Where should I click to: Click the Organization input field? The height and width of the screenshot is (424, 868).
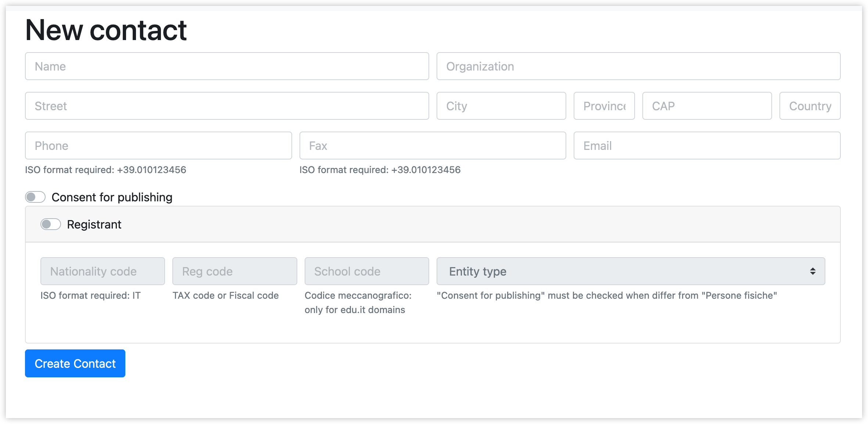639,67
